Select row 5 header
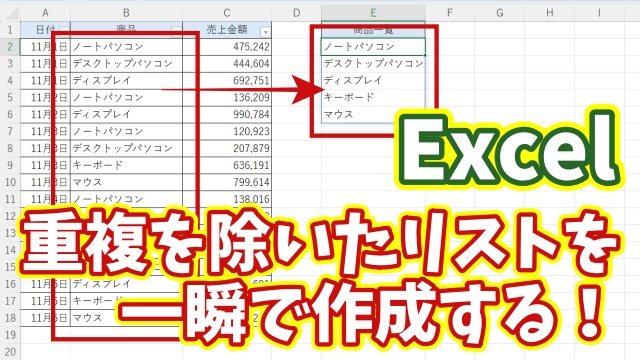The height and width of the screenshot is (360, 640). 10,98
